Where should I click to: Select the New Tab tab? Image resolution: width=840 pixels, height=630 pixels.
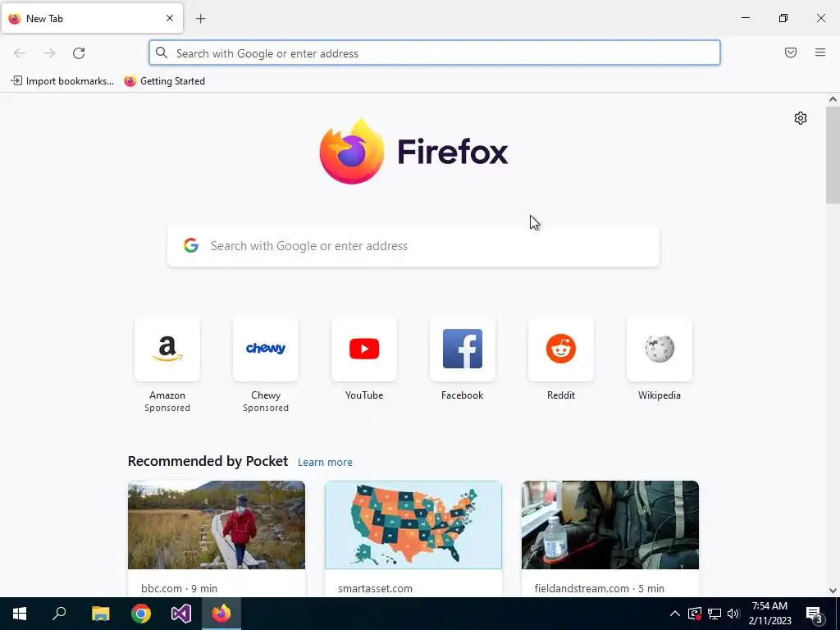[x=92, y=18]
